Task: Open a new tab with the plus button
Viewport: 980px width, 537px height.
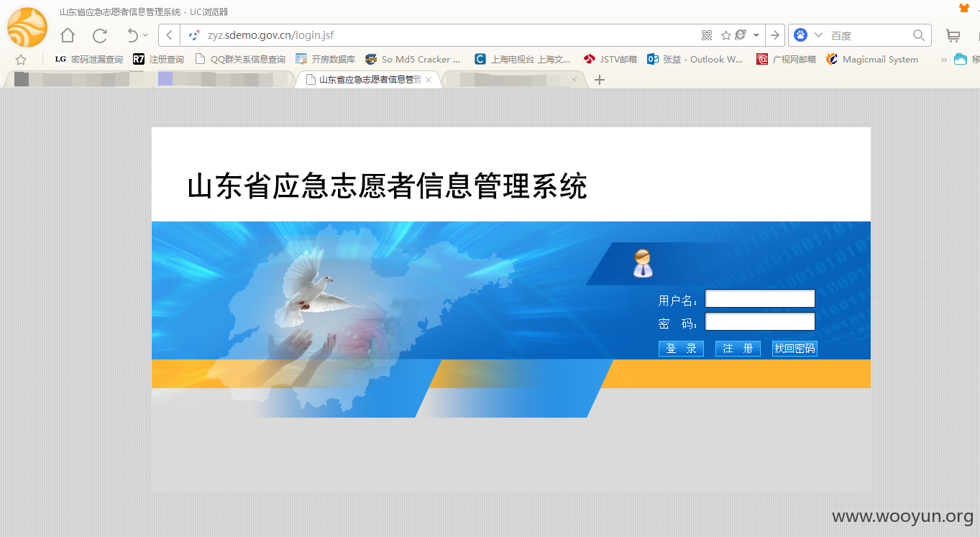Action: 600,80
